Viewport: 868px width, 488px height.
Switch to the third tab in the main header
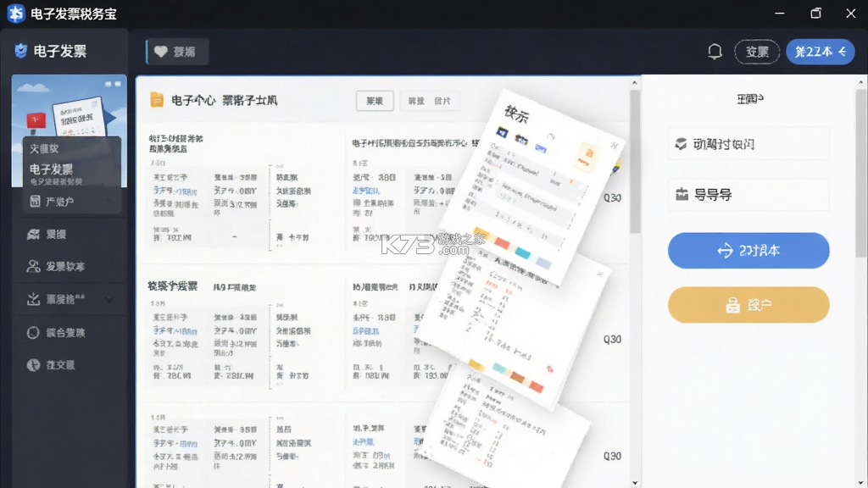[442, 101]
